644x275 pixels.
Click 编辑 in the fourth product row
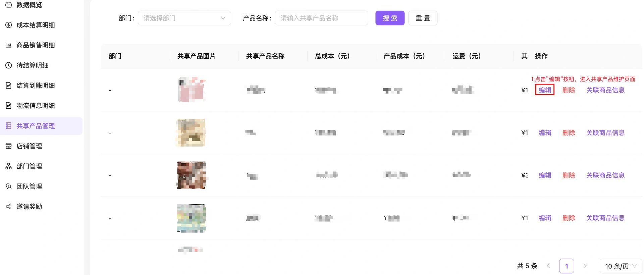coord(545,218)
